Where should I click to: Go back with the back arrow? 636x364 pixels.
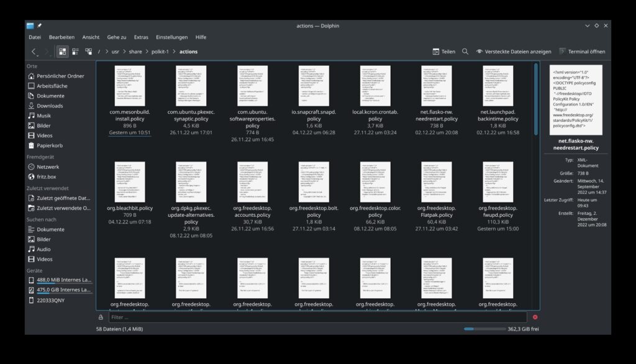click(34, 52)
